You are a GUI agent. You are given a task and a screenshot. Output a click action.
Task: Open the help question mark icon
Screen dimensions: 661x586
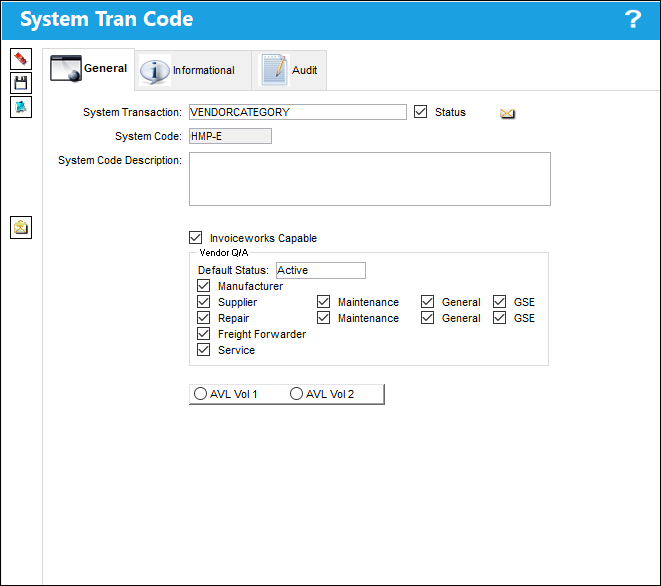point(633,19)
